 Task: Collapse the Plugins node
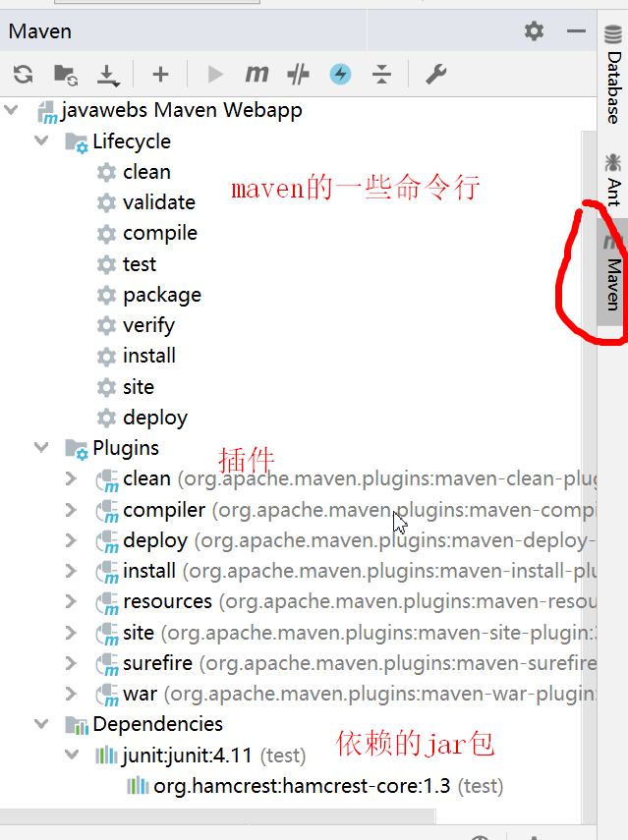pyautogui.click(x=41, y=447)
